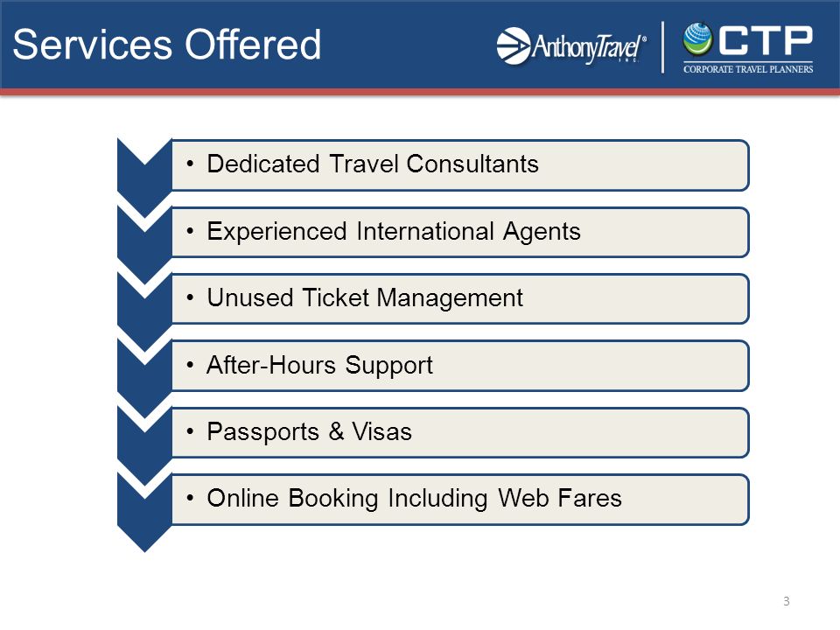Select the After-Hours Support box
Screen dimensions: 840x630
pos(460,366)
